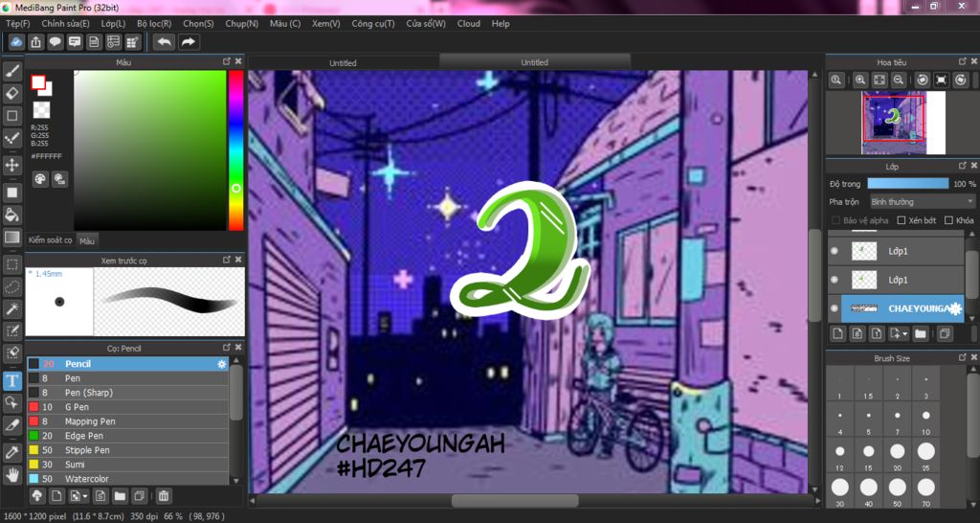This screenshot has width=980, height=523.
Task: Click the rainbow hue slider bar
Action: [235, 150]
